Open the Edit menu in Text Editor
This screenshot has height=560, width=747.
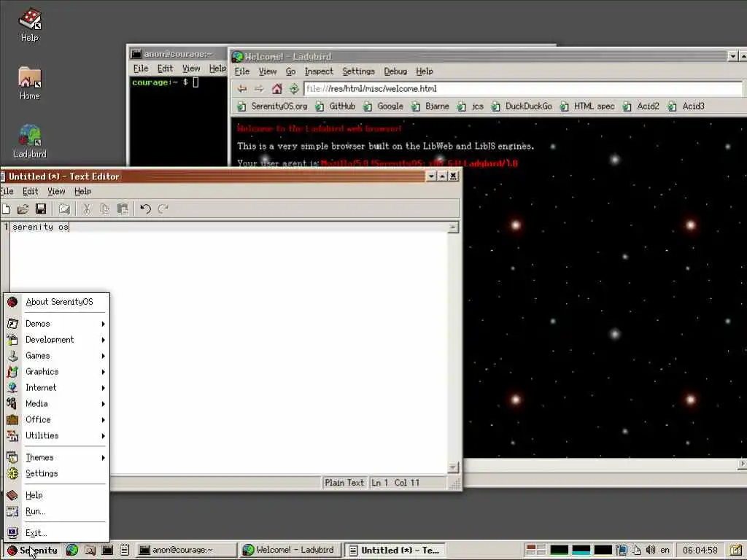(x=31, y=192)
